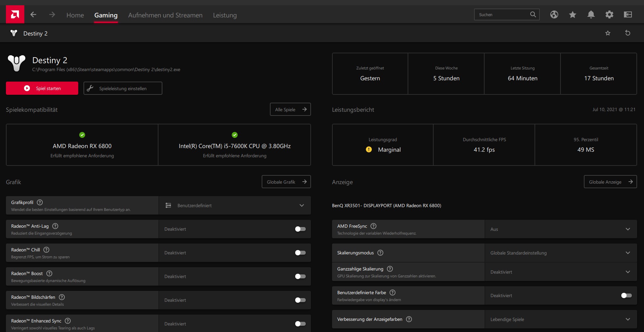Open AMD FreeSync dropdown

click(561, 229)
